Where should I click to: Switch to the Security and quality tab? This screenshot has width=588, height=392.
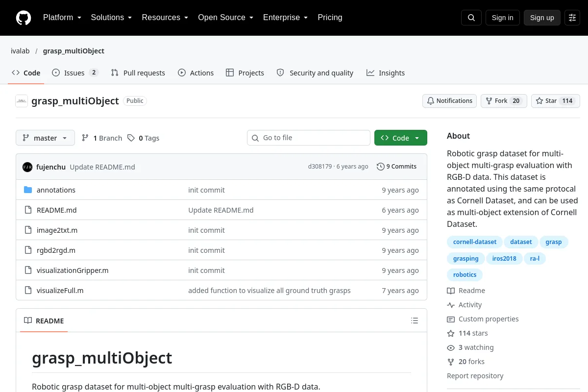pos(315,73)
